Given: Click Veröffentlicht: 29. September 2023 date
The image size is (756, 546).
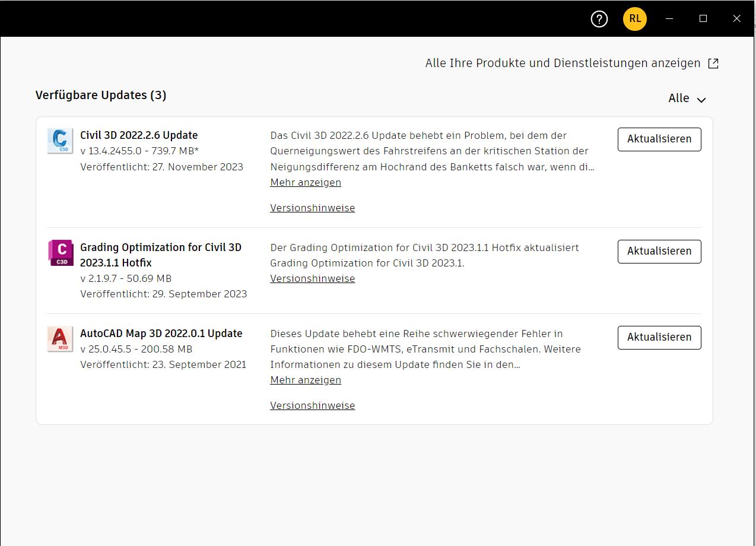Looking at the screenshot, I should click(164, 294).
